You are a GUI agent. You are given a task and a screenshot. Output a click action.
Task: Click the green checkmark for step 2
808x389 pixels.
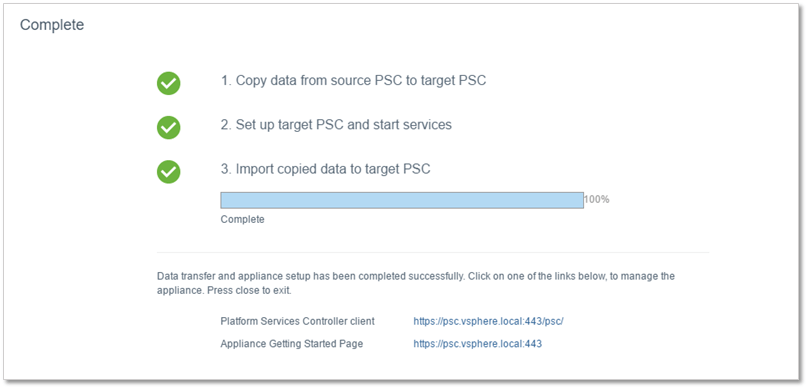169,127
